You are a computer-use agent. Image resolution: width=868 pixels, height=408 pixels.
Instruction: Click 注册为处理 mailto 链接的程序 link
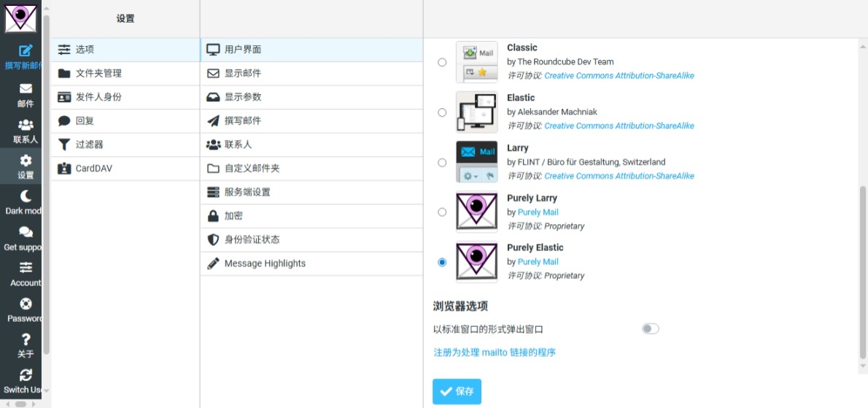pyautogui.click(x=495, y=352)
